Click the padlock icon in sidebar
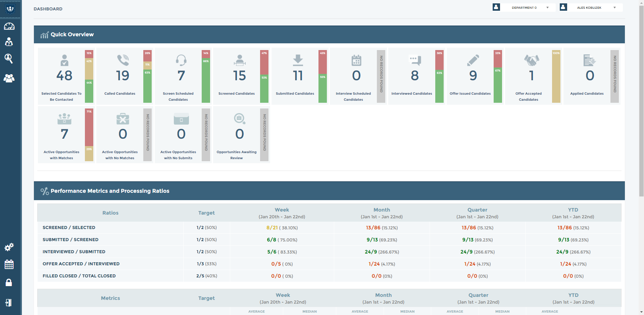644x315 pixels. point(9,282)
